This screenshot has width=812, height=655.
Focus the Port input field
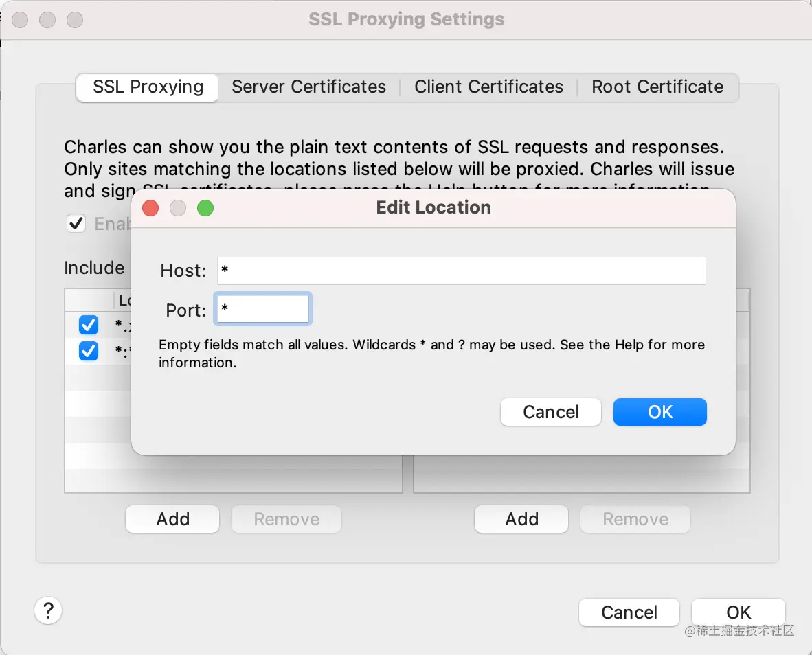pyautogui.click(x=262, y=310)
